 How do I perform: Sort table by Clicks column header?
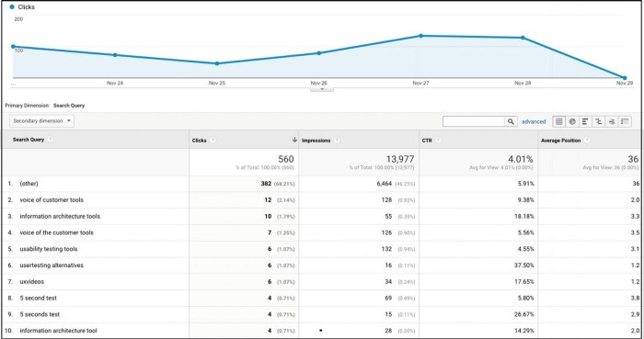click(200, 141)
